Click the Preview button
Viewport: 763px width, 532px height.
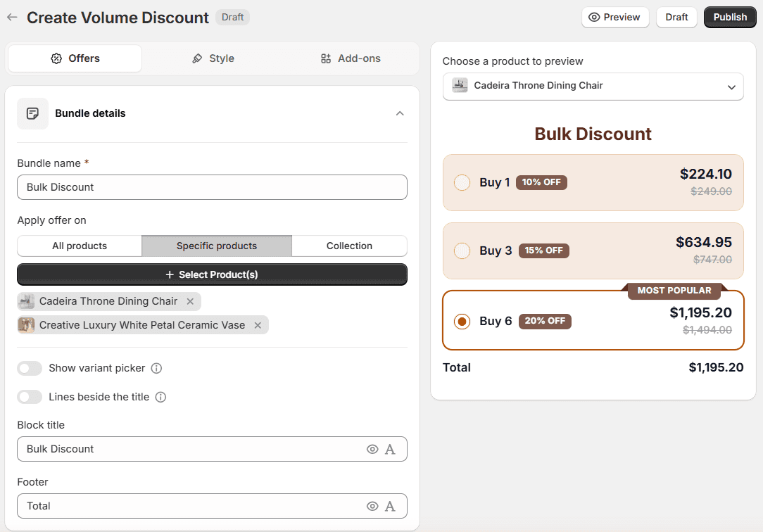pyautogui.click(x=615, y=18)
